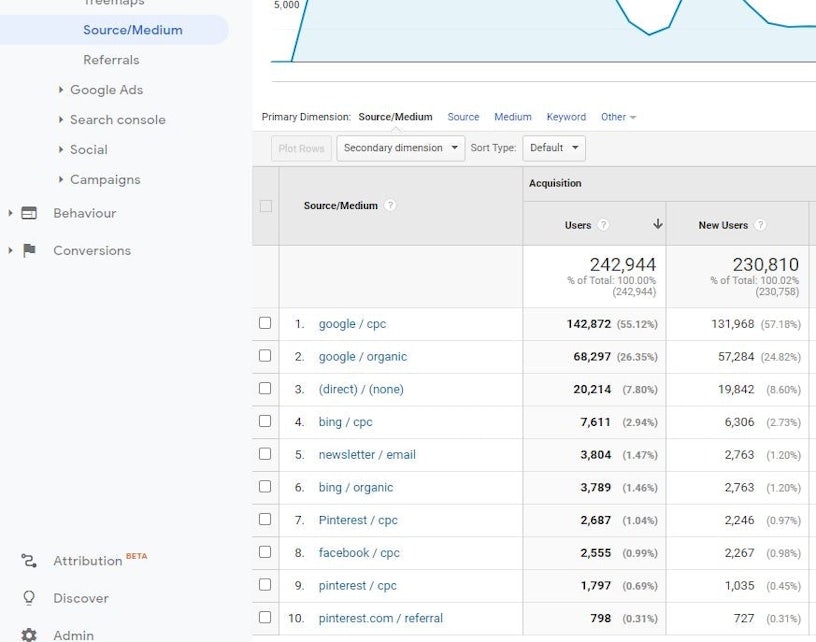Click help icon next to New Users column

(x=760, y=225)
